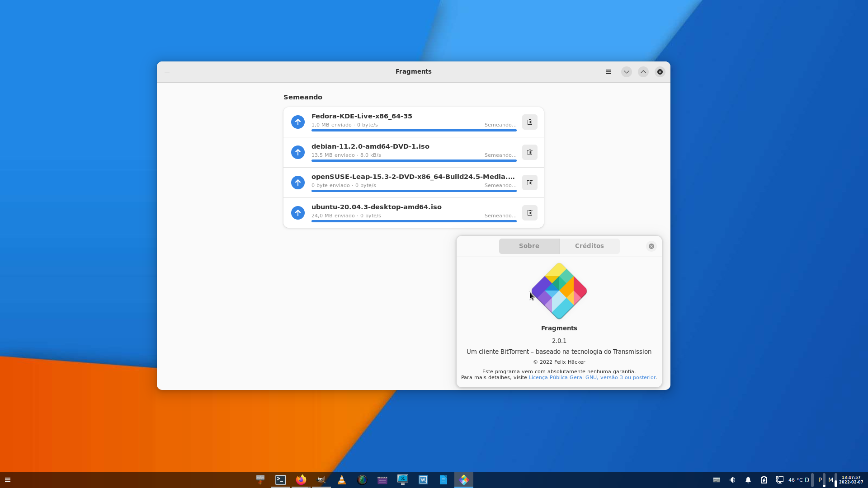
Task: Open the blue document app in the taskbar
Action: pos(443,480)
